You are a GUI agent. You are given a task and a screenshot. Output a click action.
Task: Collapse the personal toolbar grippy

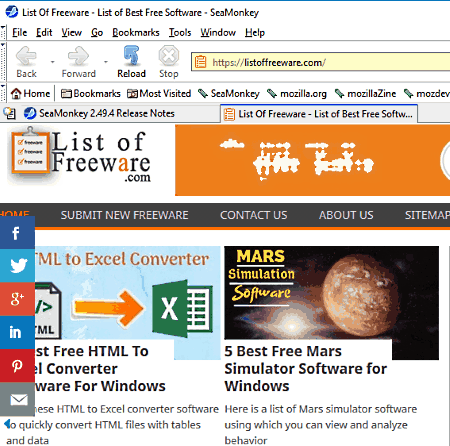click(3, 93)
